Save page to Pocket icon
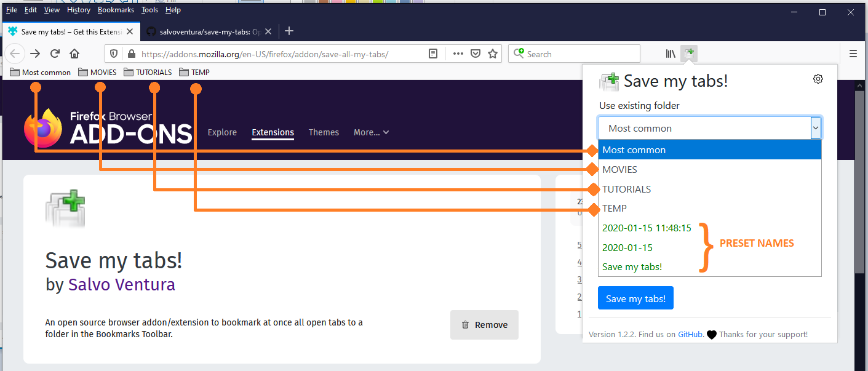This screenshot has width=868, height=371. (475, 54)
